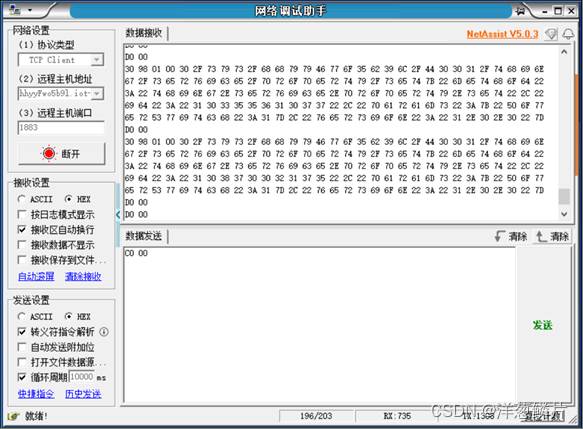Collapse left panel with the chevron arrow
This screenshot has height=429, width=583.
tap(118, 214)
